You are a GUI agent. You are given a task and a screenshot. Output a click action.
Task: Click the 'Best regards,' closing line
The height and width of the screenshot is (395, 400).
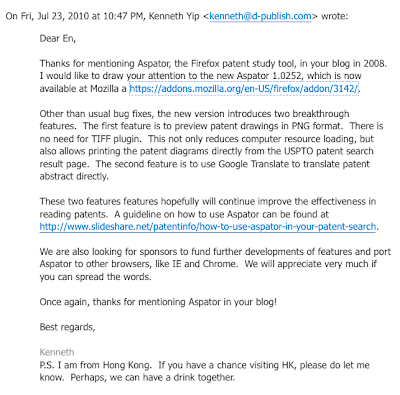67,327
